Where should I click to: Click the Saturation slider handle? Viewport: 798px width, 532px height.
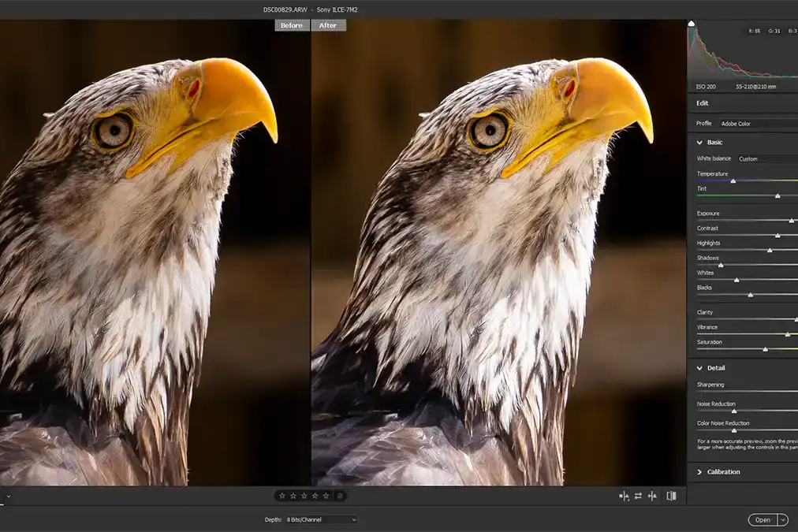766,349
